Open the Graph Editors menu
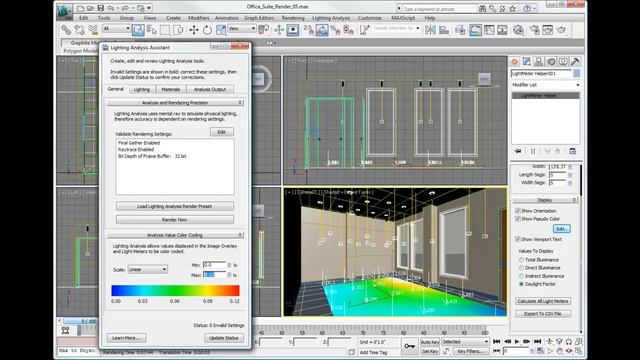 [x=259, y=18]
